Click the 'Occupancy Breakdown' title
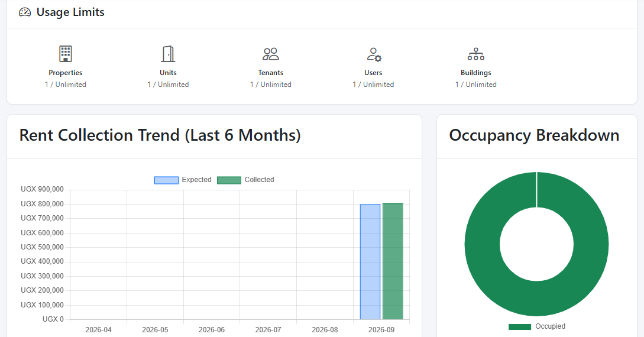The image size is (644, 337). click(x=534, y=135)
